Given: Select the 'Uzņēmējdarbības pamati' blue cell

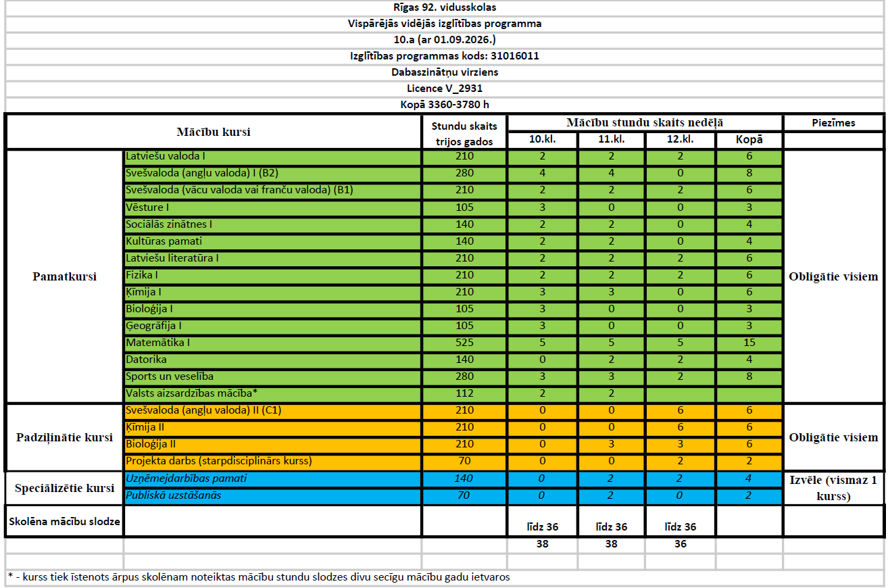Looking at the screenshot, I should coord(272,479).
